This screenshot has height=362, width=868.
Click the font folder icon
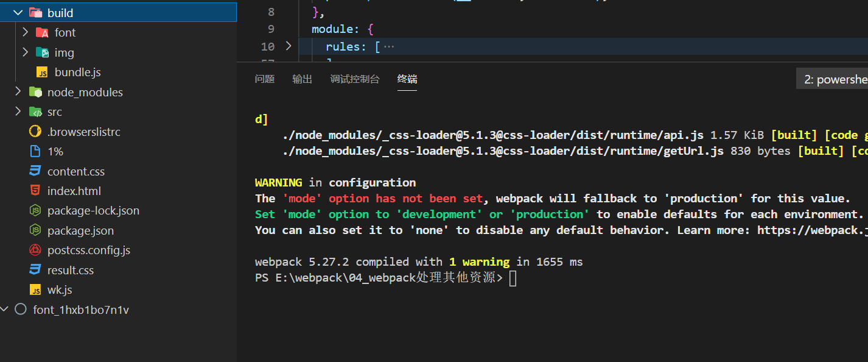click(x=43, y=33)
